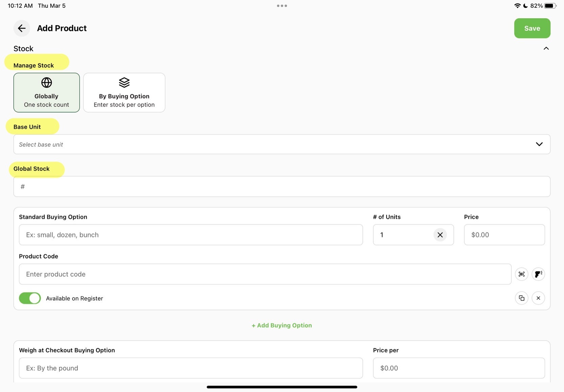The image size is (564, 392).
Task: Tap the battery status icon
Action: [x=550, y=6]
